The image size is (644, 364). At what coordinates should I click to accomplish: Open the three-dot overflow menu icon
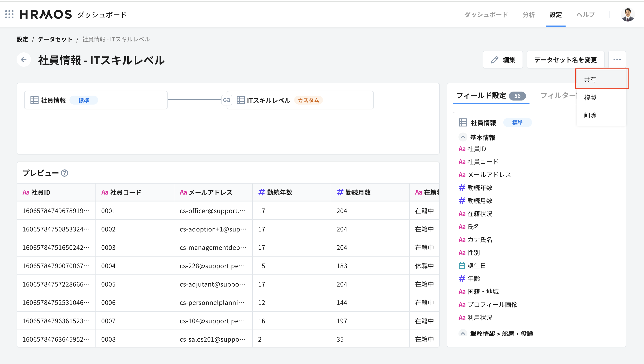coord(617,60)
